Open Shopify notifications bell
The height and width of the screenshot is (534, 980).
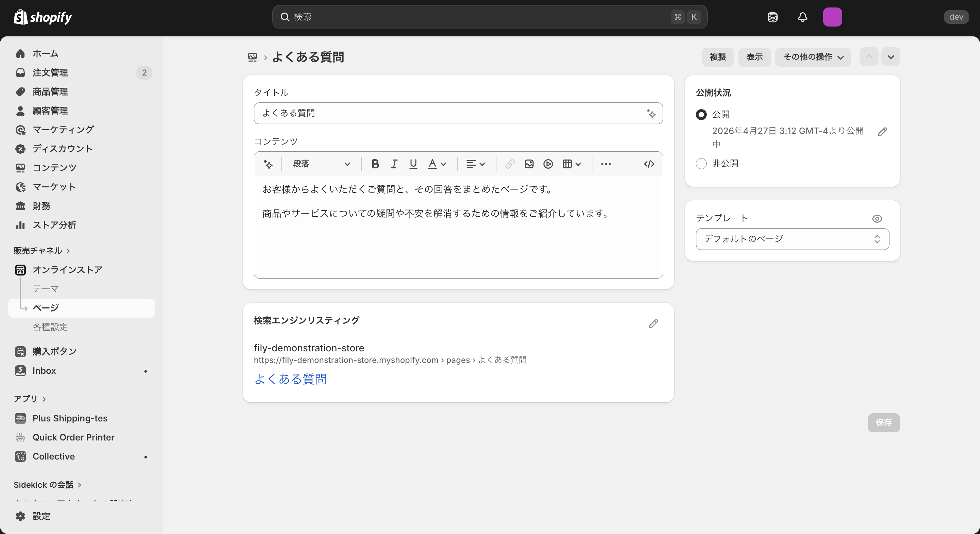click(x=802, y=17)
